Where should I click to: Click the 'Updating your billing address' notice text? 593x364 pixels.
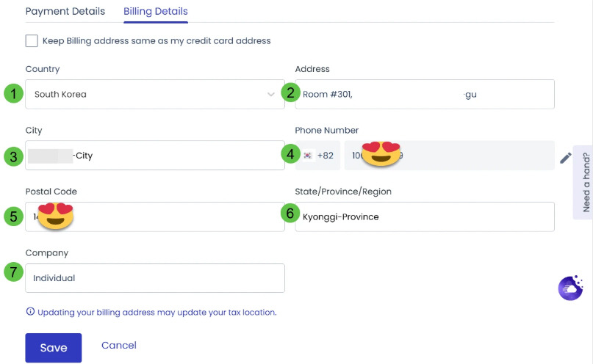pyautogui.click(x=157, y=313)
